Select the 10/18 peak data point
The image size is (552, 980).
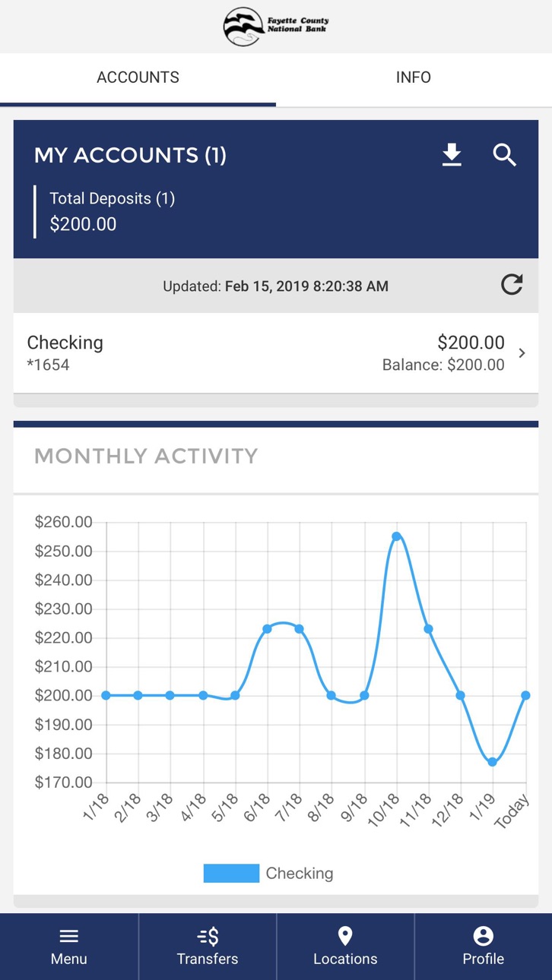(x=396, y=536)
